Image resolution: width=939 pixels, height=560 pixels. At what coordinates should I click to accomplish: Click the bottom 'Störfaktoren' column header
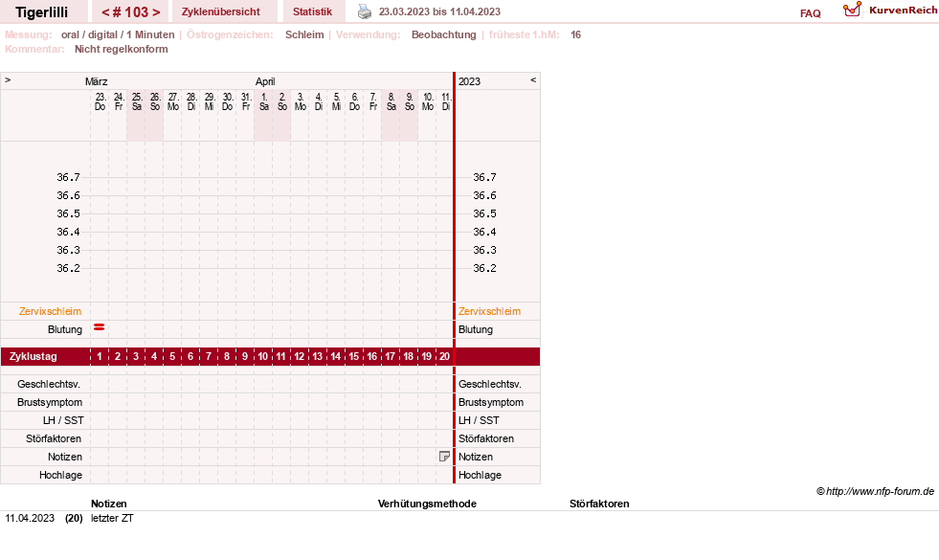pos(599,504)
